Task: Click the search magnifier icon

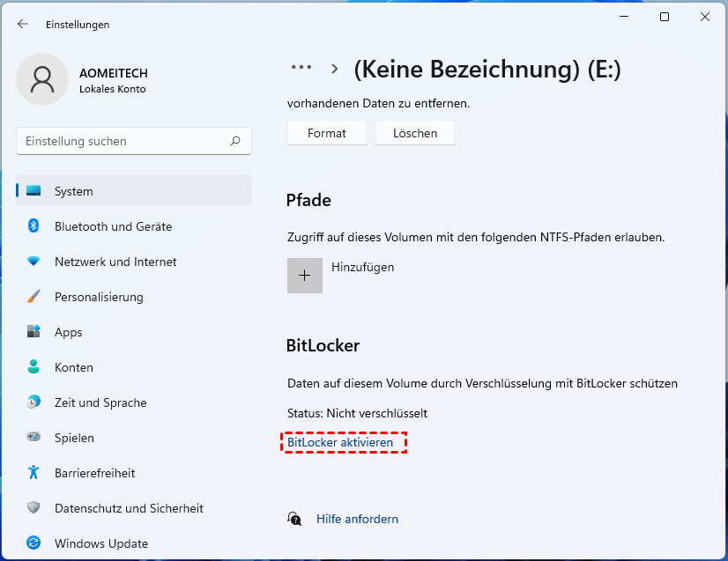Action: 235,141
